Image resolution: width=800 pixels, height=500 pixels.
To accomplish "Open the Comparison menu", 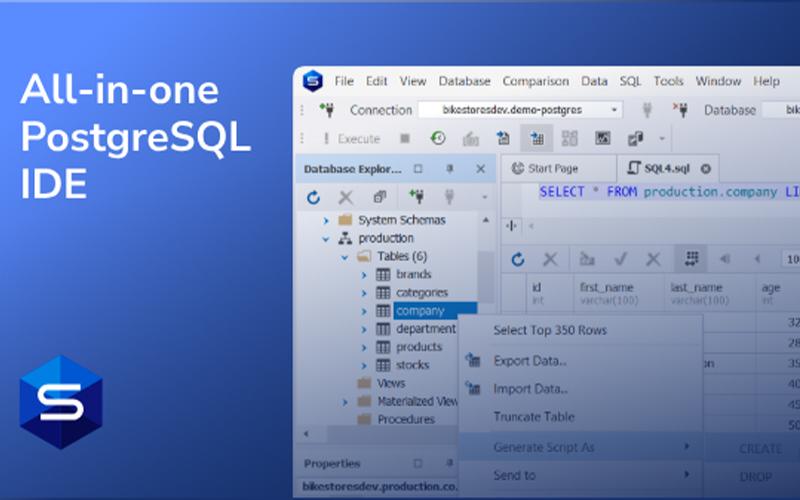I will 535,81.
